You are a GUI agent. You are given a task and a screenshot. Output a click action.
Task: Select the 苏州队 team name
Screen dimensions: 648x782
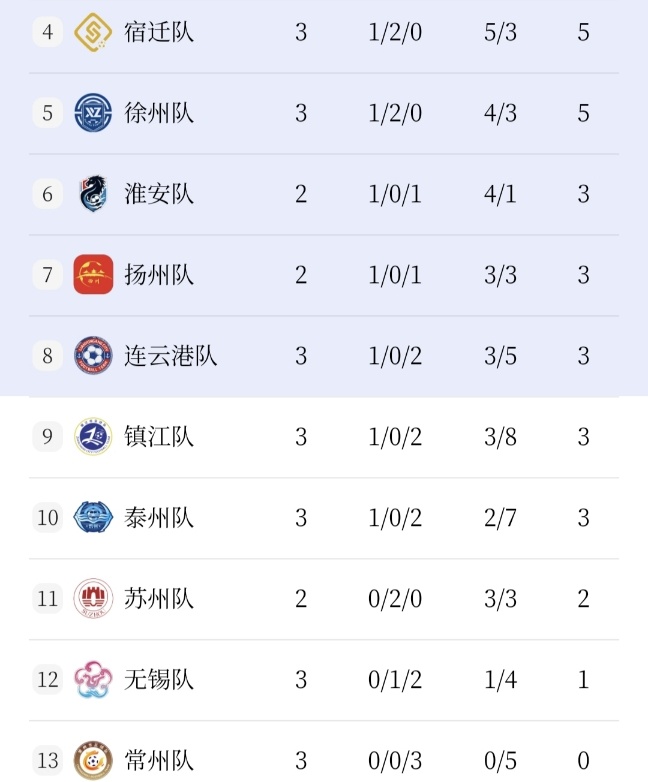tap(159, 599)
